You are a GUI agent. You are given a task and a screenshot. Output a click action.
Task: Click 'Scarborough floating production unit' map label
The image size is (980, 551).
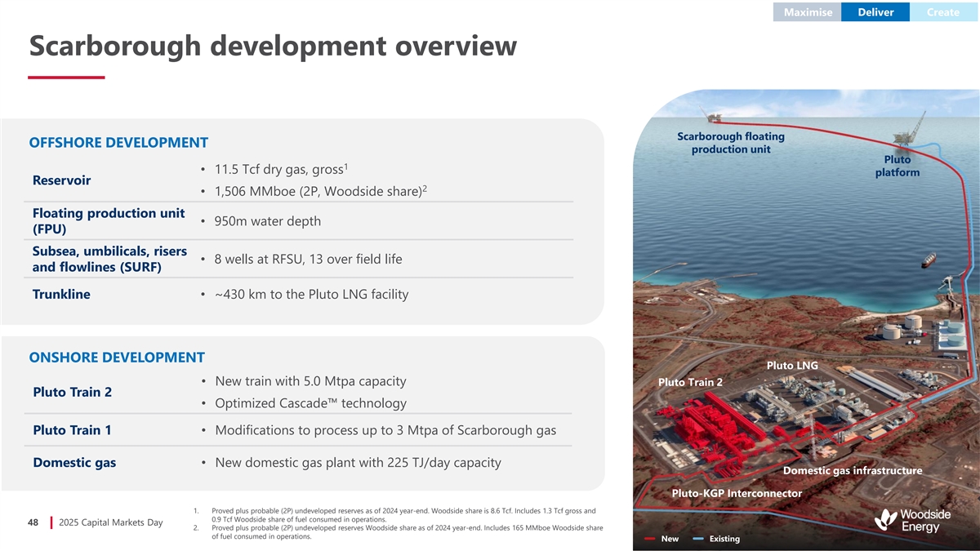coord(731,143)
